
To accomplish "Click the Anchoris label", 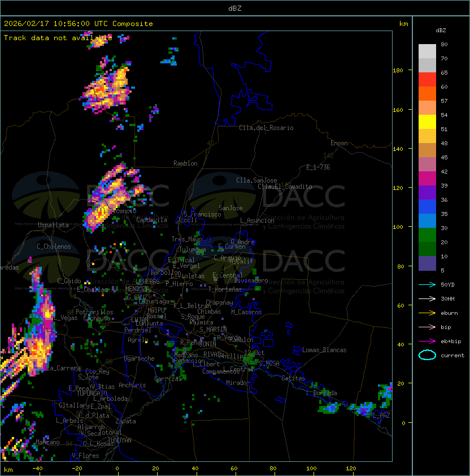I will [132, 385].
